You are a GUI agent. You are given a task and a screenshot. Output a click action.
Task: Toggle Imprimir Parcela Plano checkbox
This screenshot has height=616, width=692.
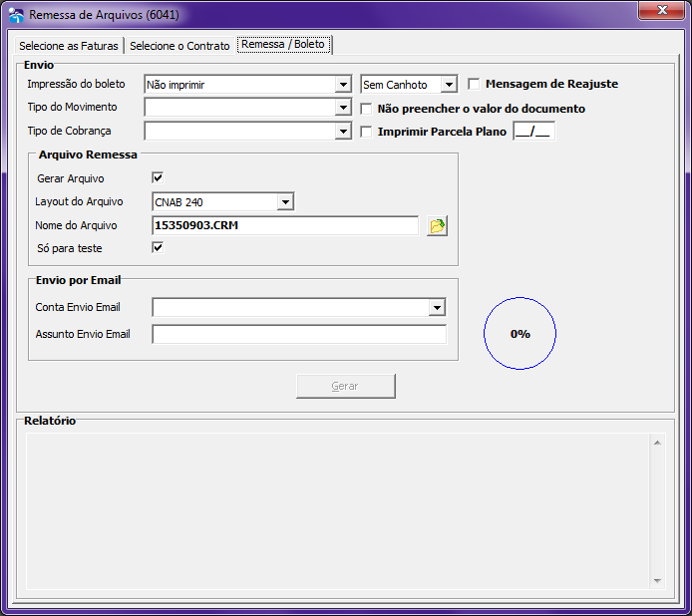point(366,132)
